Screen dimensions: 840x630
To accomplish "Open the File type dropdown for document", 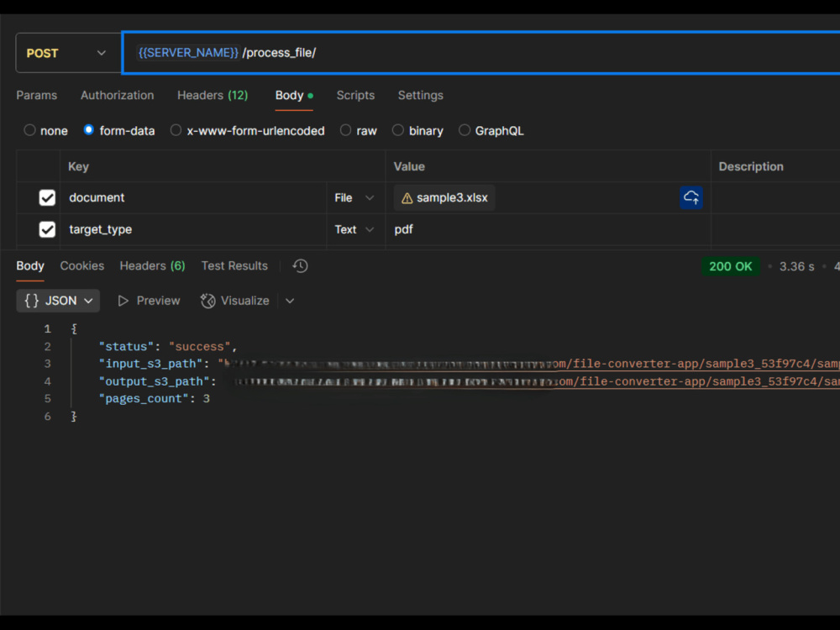I will (354, 197).
